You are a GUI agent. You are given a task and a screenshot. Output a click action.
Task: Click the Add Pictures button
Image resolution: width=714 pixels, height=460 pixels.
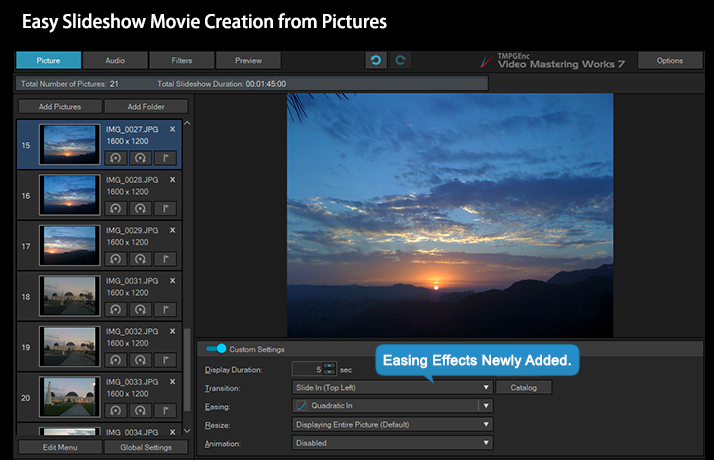[60, 107]
